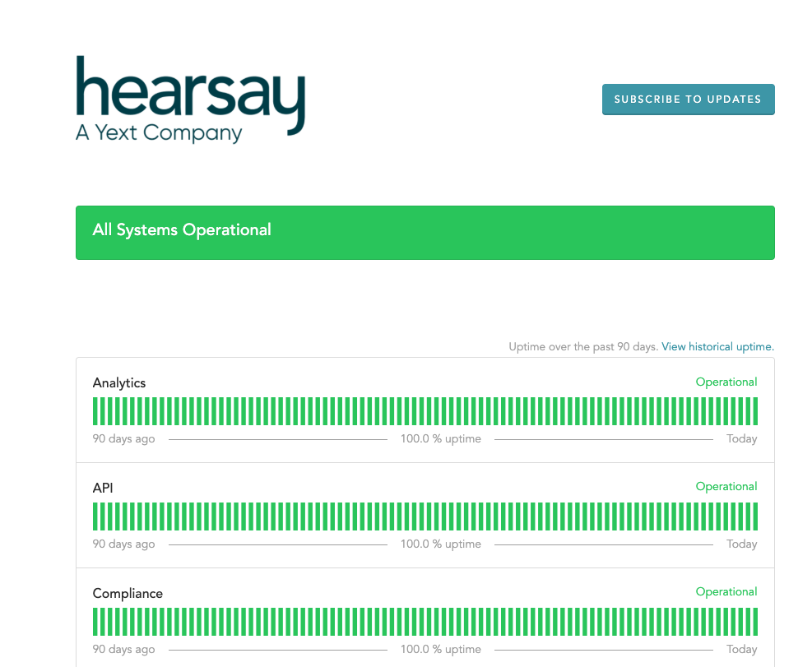Click the Compliance component name

pos(128,593)
